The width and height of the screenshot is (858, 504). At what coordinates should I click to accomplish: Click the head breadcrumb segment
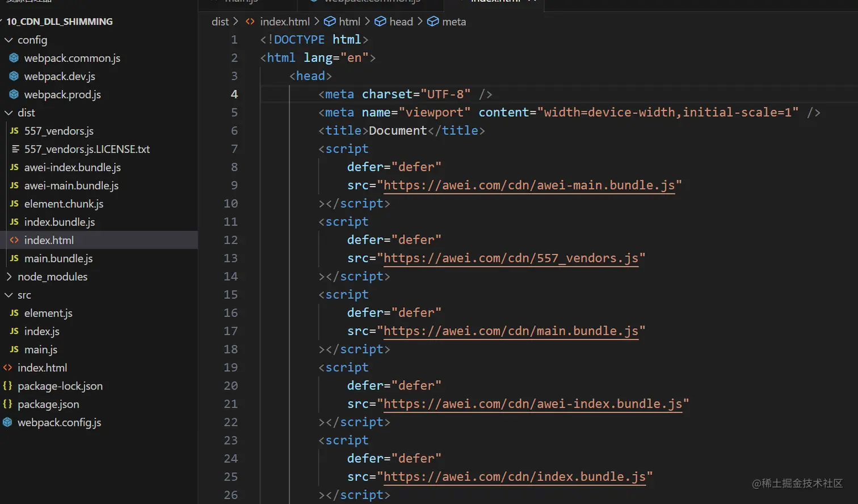[401, 22]
